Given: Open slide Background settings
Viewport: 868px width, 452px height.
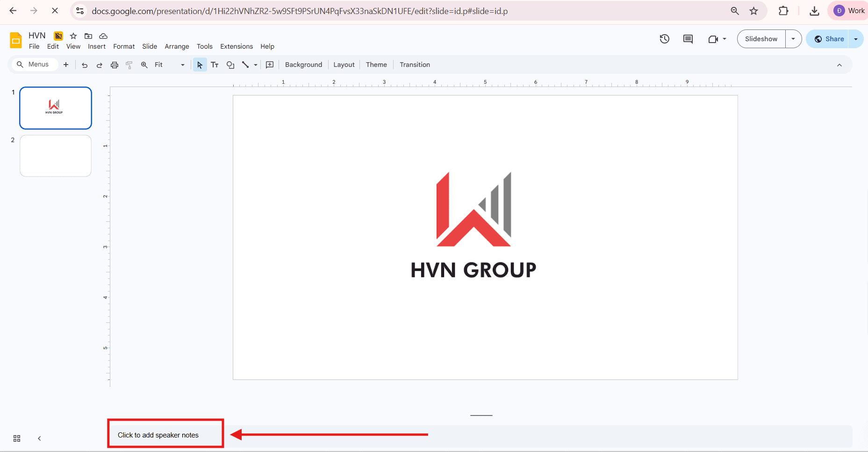Looking at the screenshot, I should (303, 65).
